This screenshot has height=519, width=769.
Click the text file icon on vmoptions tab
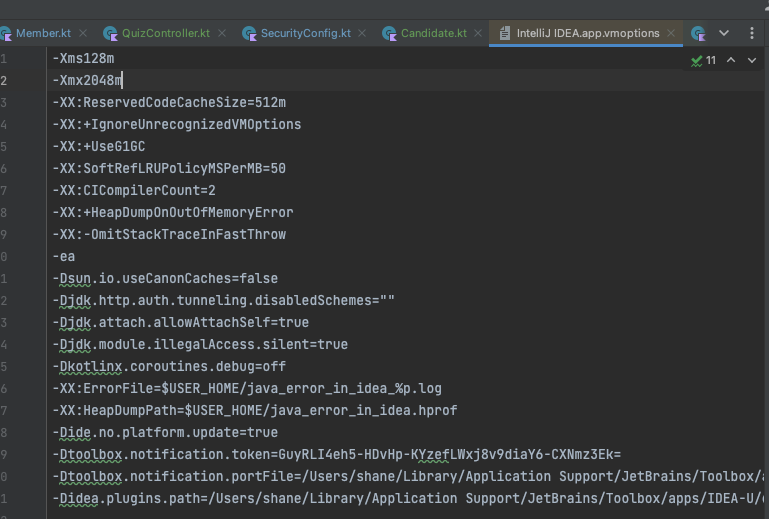tap(505, 33)
